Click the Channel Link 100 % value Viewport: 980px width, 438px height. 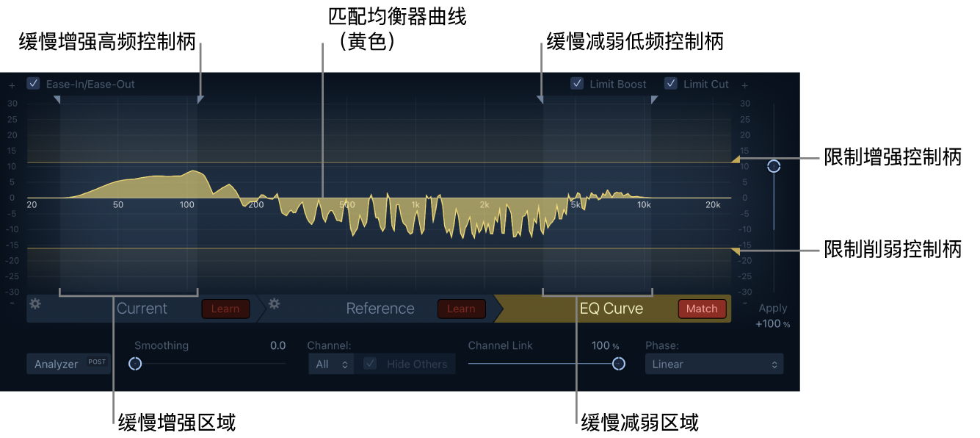coord(606,345)
